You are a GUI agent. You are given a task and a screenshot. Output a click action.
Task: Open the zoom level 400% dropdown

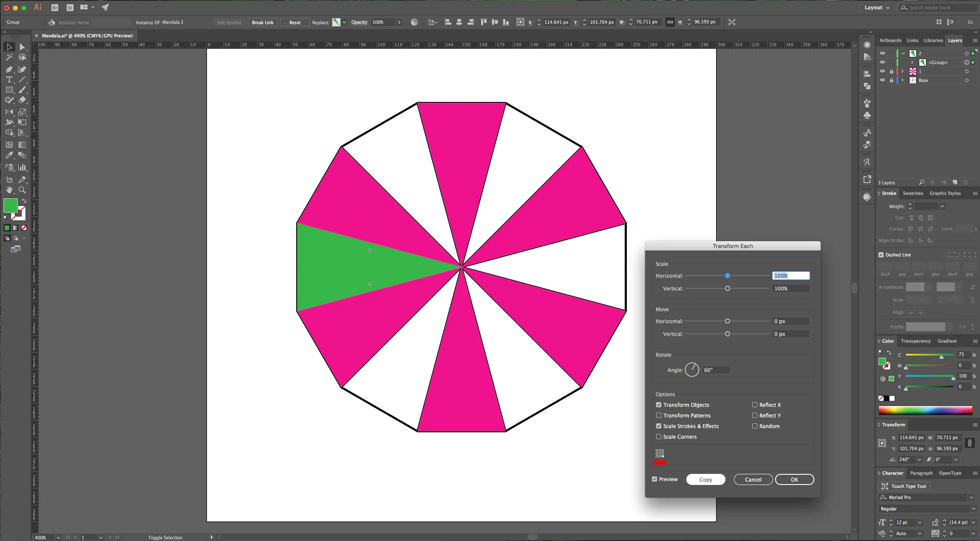58,538
